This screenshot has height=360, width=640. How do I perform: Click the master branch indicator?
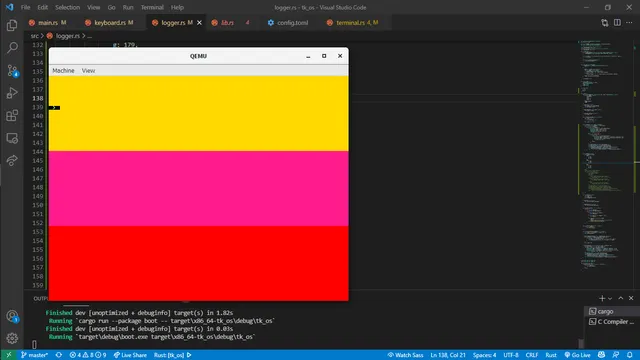[34, 355]
